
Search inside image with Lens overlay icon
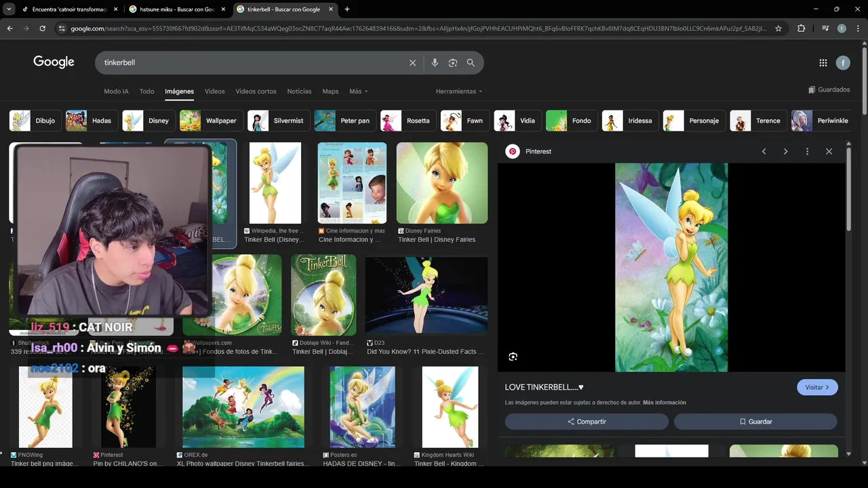click(x=513, y=357)
